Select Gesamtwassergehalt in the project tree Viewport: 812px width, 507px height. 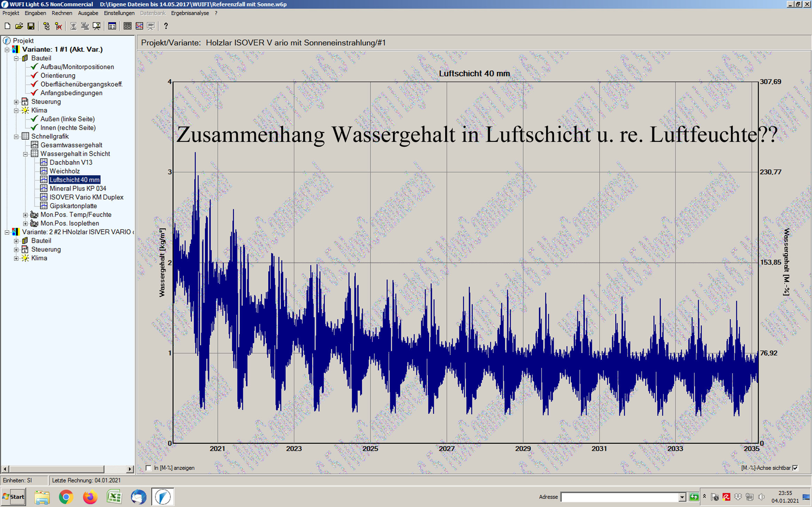click(x=71, y=145)
